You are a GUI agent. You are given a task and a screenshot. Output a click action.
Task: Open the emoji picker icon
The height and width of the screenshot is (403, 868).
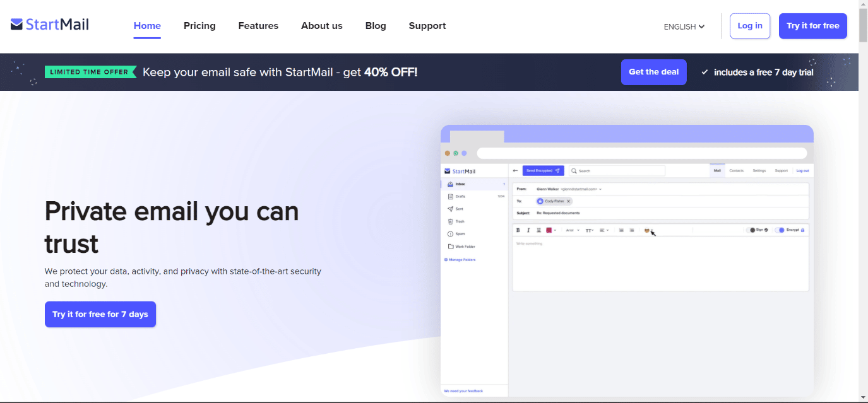(x=647, y=230)
